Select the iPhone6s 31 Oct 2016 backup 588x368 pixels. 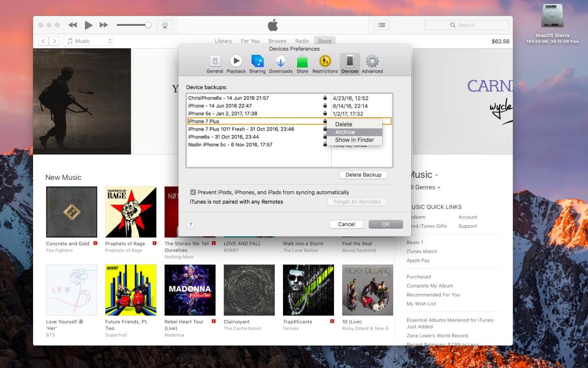pos(289,137)
